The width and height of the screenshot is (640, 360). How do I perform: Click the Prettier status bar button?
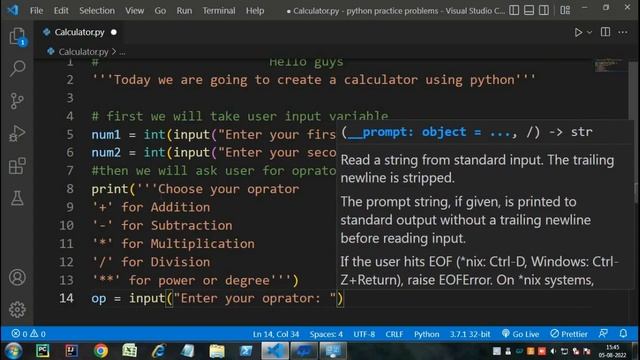[x=569, y=334]
